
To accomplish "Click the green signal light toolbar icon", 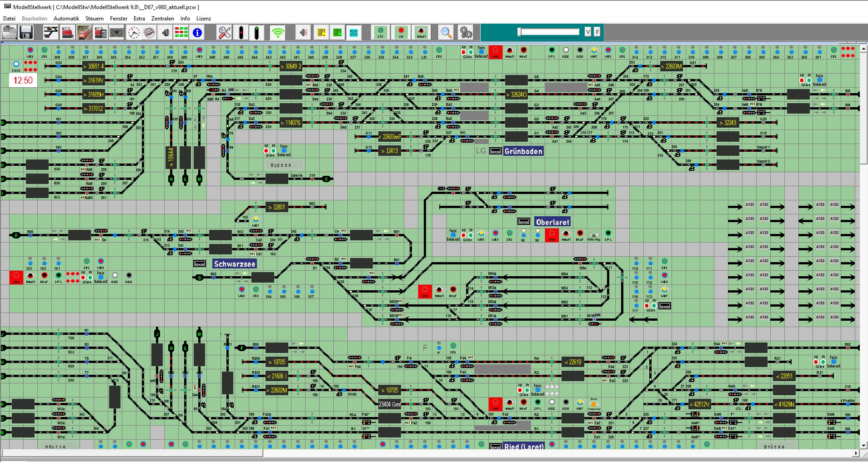I will click(257, 33).
